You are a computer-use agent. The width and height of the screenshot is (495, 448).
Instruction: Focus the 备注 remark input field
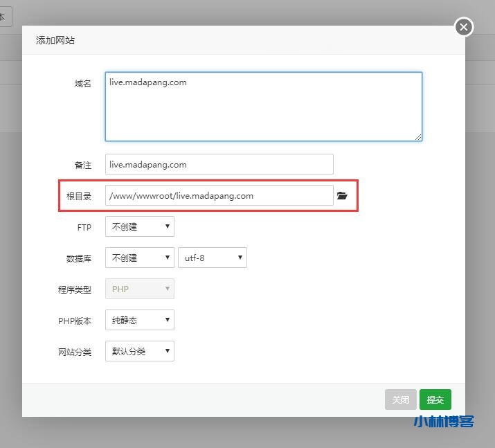point(219,165)
